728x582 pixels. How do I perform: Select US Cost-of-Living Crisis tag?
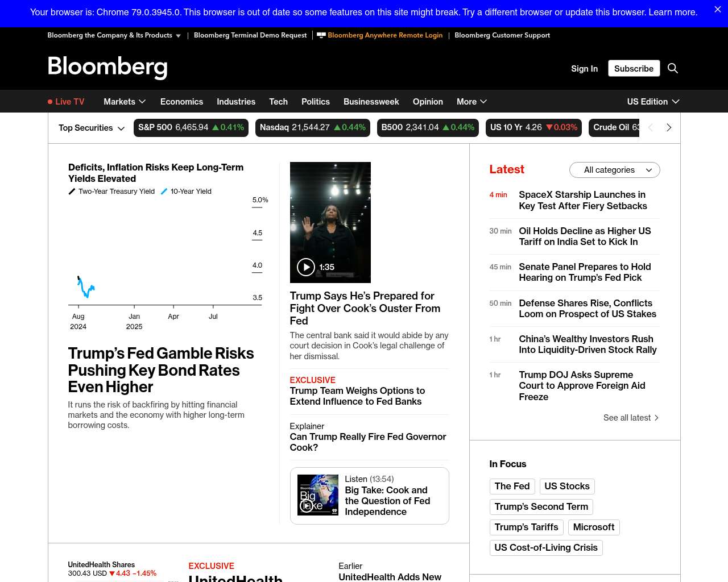click(546, 548)
